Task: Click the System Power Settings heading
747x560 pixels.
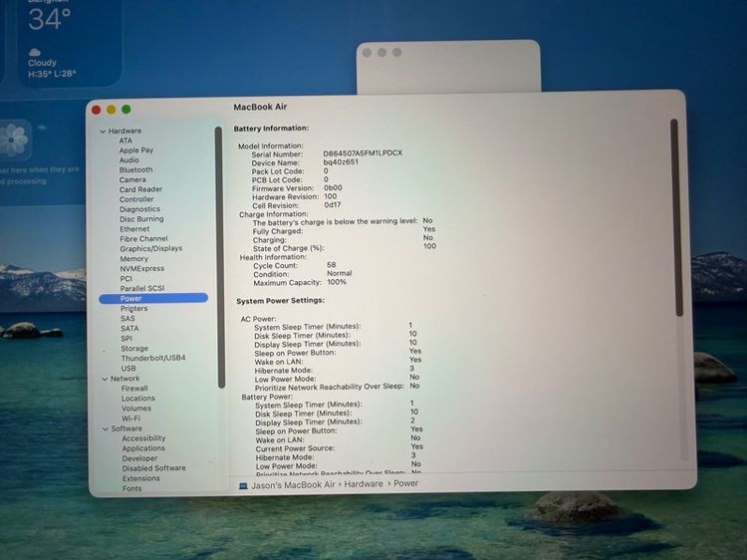Action: (x=281, y=300)
